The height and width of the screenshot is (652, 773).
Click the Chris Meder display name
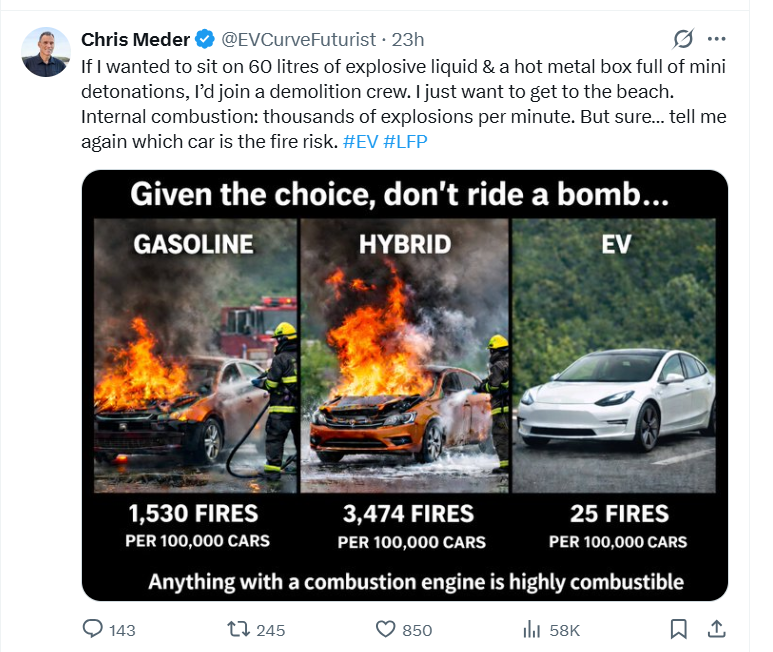click(x=135, y=39)
